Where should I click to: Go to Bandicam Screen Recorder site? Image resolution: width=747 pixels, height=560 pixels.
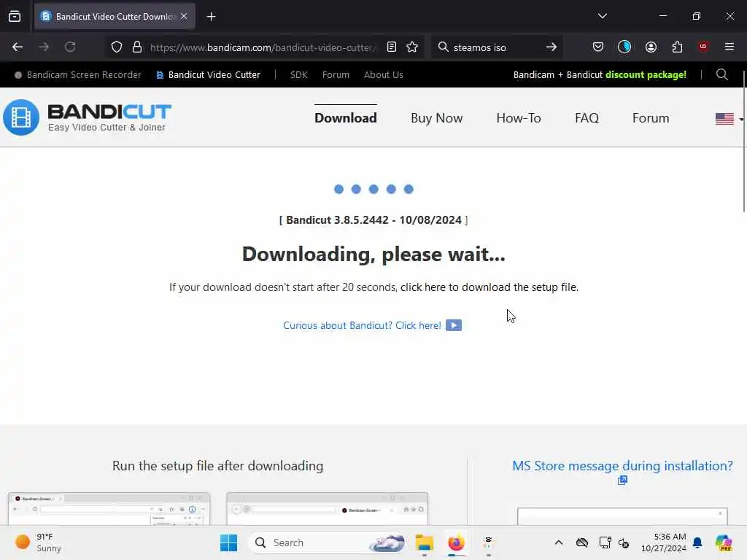pos(78,75)
